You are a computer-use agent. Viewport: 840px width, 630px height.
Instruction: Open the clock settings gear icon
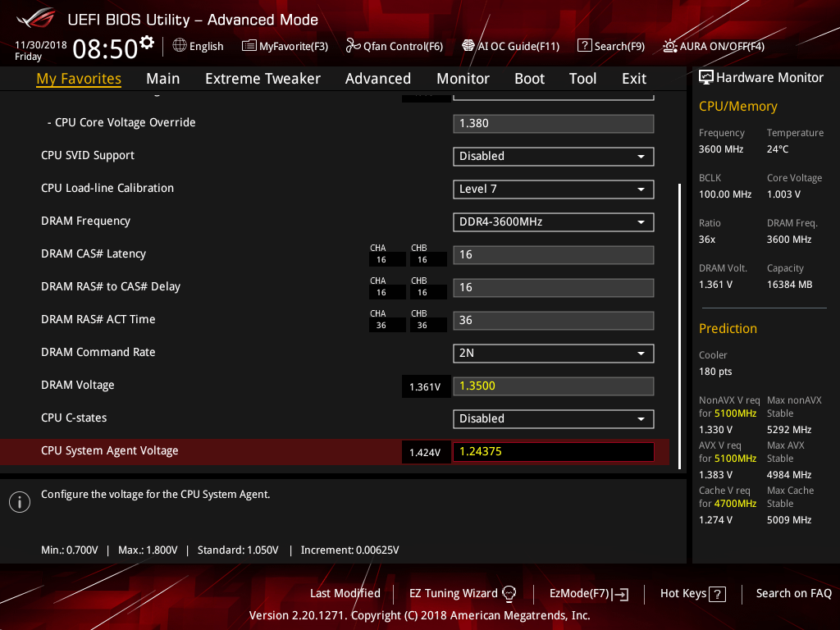[147, 42]
